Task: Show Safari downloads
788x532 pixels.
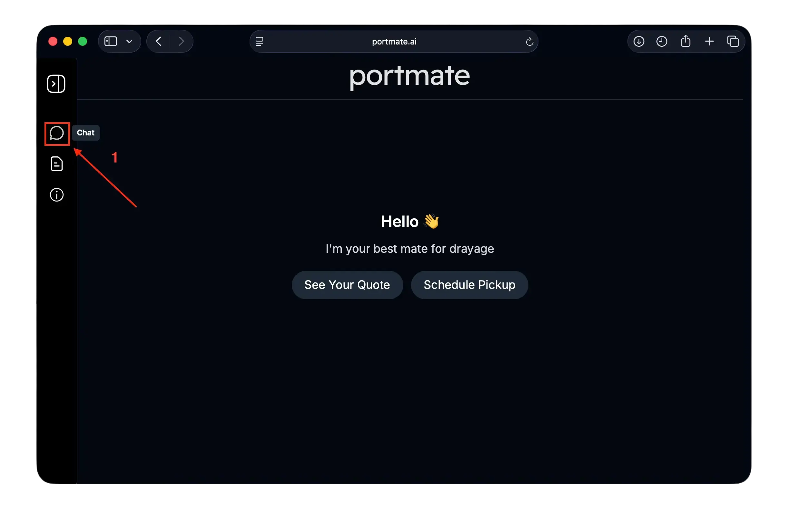Action: click(639, 41)
